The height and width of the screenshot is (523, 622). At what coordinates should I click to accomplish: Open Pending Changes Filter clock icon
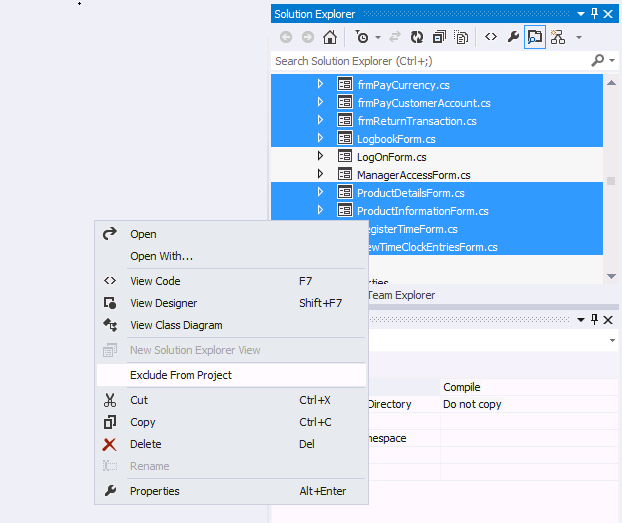[x=361, y=37]
